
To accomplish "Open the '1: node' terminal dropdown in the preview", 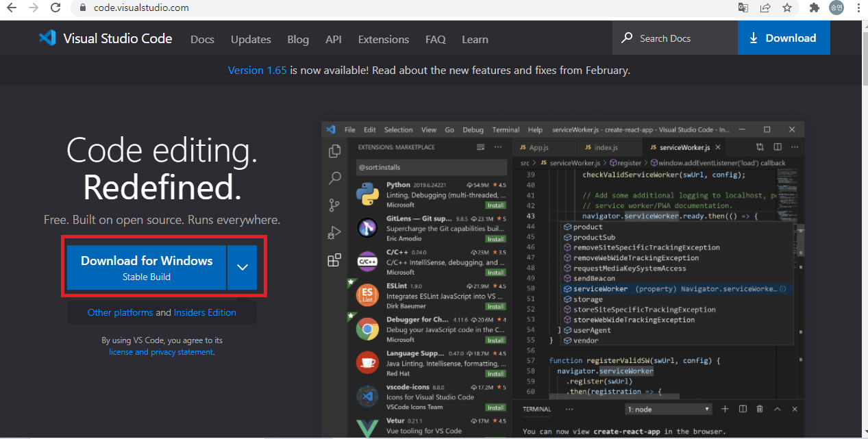I will tap(669, 409).
